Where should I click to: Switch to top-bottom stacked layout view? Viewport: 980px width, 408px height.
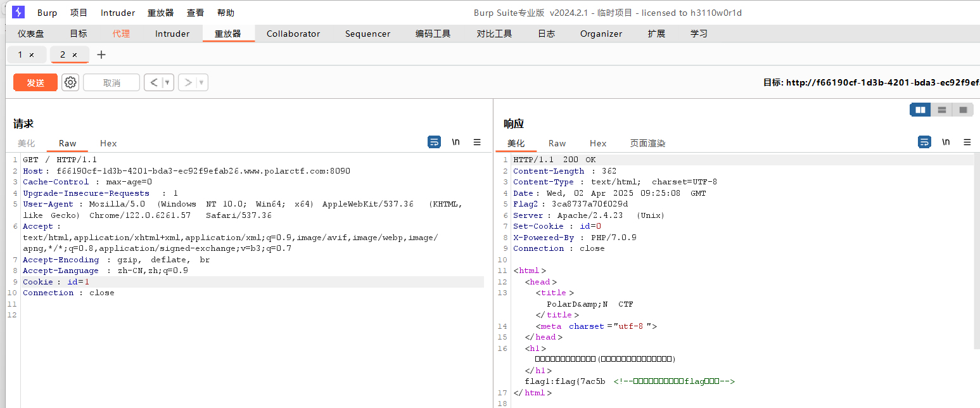click(x=942, y=110)
